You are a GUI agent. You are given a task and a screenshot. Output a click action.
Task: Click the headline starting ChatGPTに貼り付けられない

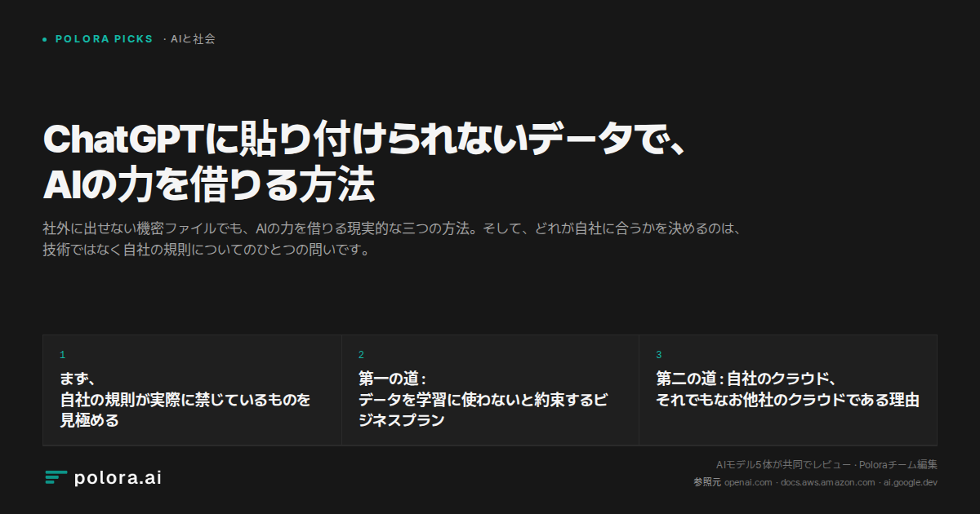363,163
